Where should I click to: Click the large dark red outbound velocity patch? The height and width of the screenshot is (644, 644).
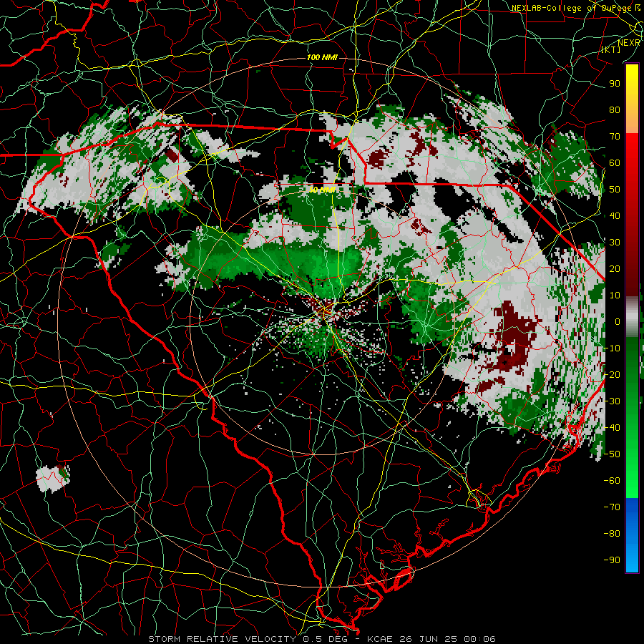click(x=514, y=333)
